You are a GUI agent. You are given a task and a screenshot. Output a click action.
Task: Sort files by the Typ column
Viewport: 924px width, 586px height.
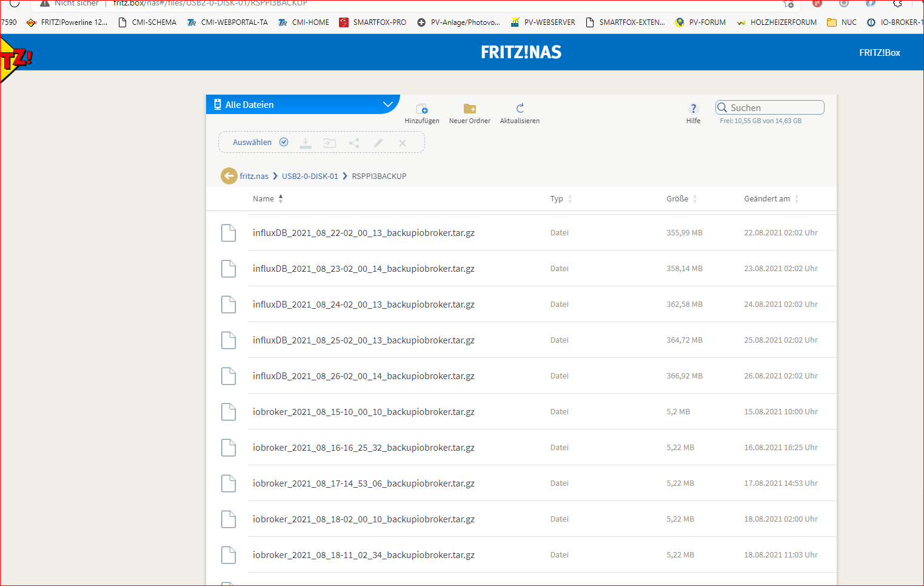pos(561,198)
